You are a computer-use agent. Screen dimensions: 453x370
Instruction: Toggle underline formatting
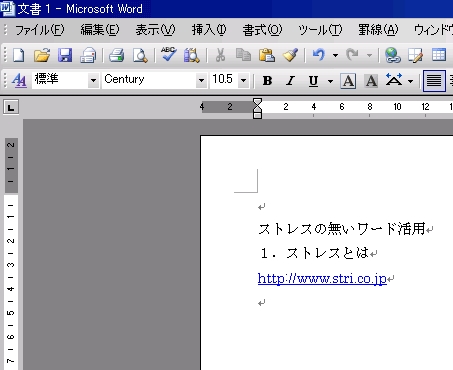coord(313,81)
